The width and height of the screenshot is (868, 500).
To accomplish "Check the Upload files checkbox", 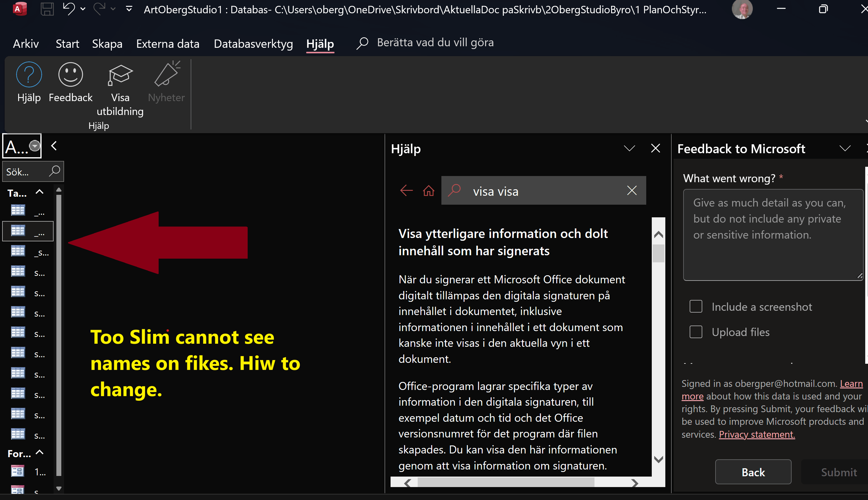I will pos(696,332).
